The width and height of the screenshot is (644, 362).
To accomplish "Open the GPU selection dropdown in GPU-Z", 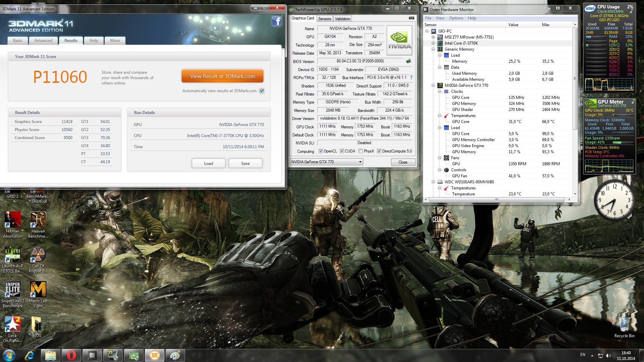I will pos(360,162).
